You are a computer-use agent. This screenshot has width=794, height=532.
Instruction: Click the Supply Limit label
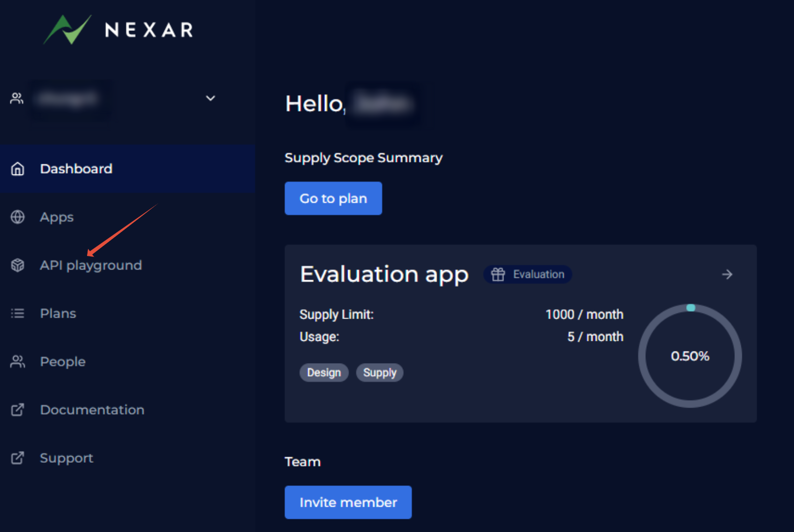coord(337,315)
